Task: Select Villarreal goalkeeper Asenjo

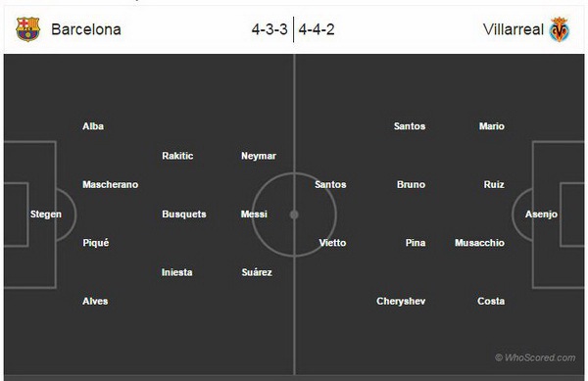Action: [541, 214]
